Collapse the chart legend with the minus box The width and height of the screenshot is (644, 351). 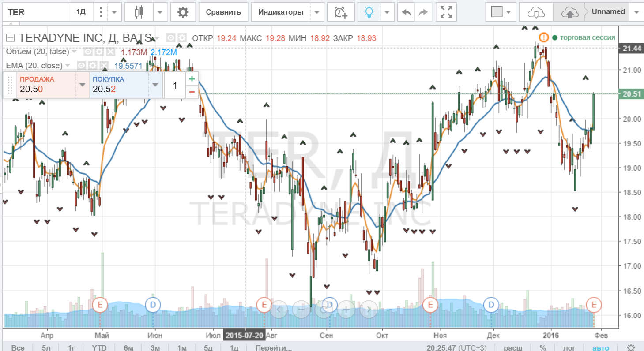pyautogui.click(x=11, y=37)
